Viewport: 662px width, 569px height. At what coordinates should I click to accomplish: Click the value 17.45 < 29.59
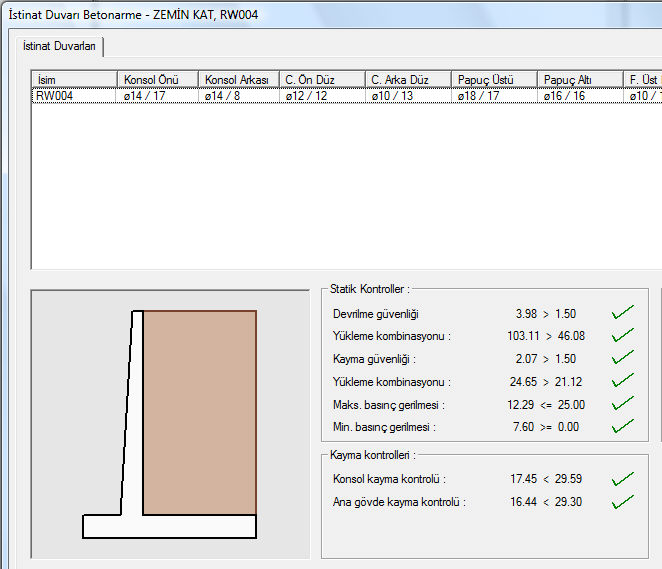coord(546,479)
